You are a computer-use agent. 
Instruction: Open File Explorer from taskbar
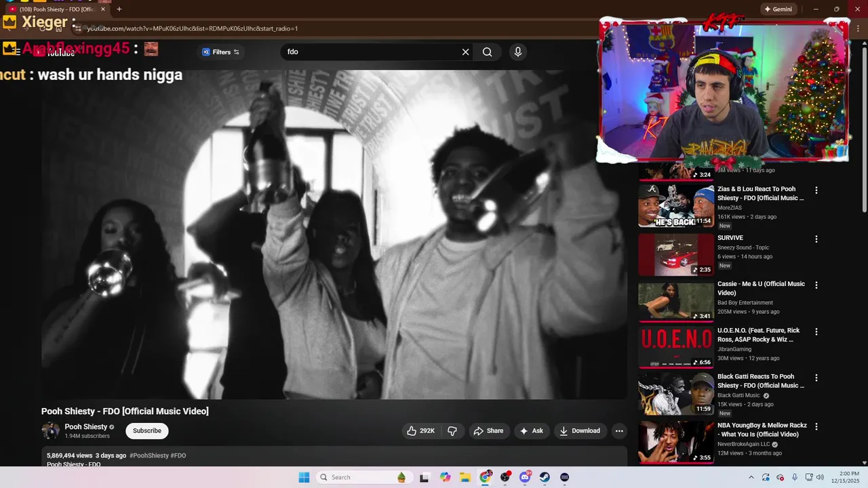coord(465,477)
